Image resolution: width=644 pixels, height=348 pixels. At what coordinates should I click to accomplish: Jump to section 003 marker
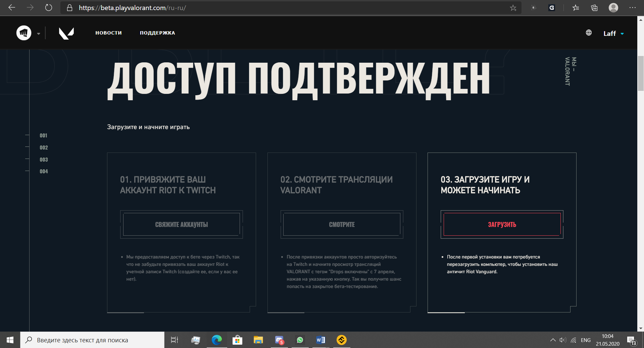point(44,160)
